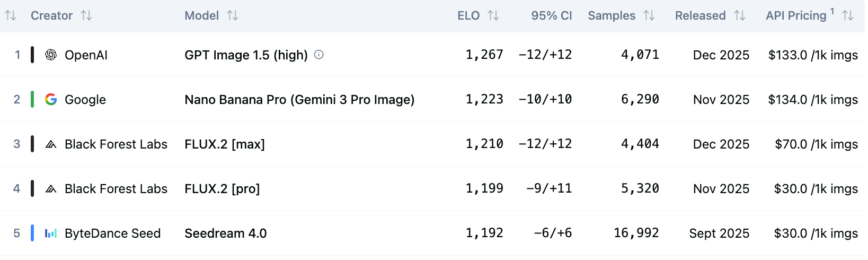Click the ByteDance Seed logo icon
This screenshot has height=260, width=868.
(x=51, y=233)
